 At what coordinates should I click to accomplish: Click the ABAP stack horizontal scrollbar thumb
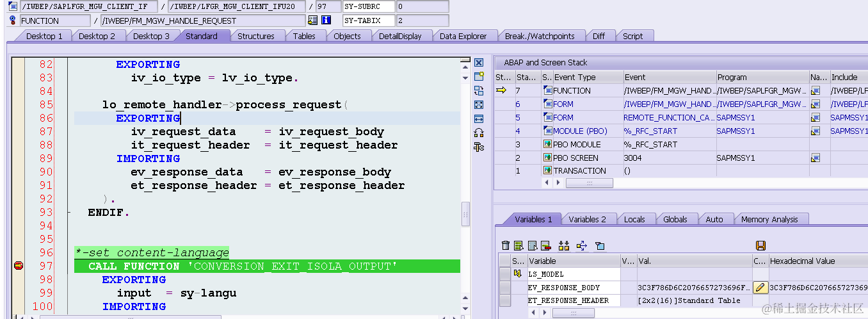click(589, 183)
